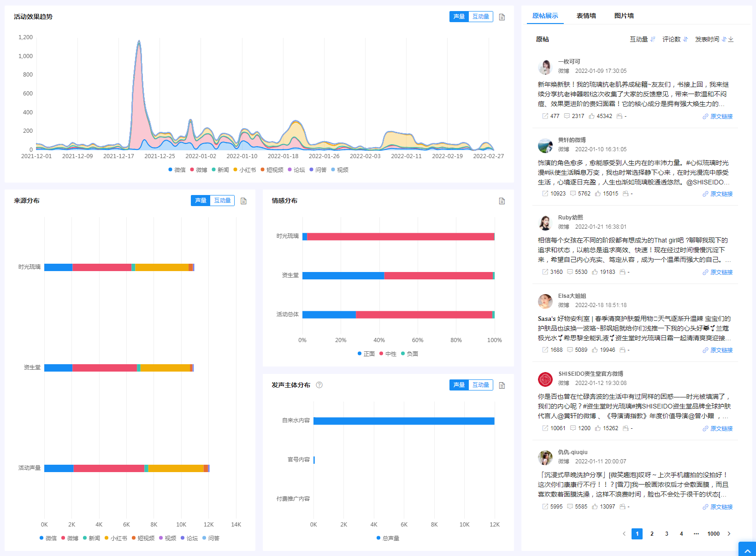Export the 发声主体分布 chart data
Viewport: 756px width, 556px height.
click(502, 385)
